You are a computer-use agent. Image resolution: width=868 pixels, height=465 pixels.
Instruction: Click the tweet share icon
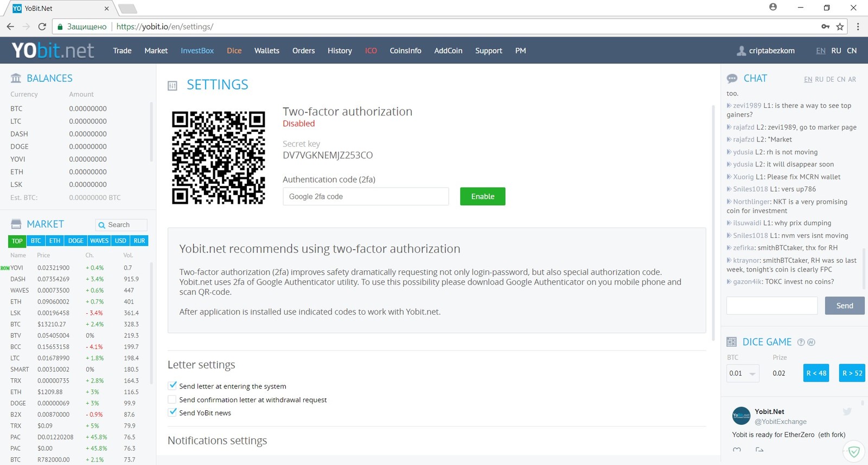(x=759, y=450)
